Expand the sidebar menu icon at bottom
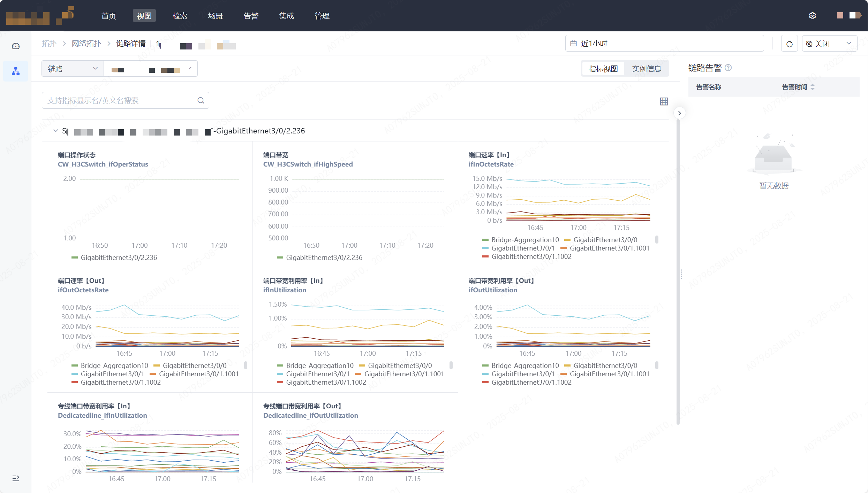Image resolution: width=868 pixels, height=493 pixels. click(x=16, y=478)
